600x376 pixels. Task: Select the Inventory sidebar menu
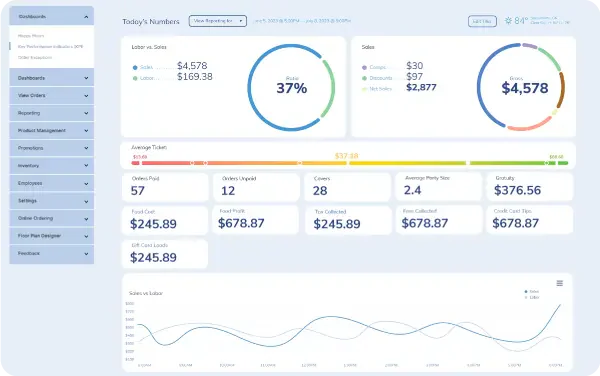tap(52, 166)
